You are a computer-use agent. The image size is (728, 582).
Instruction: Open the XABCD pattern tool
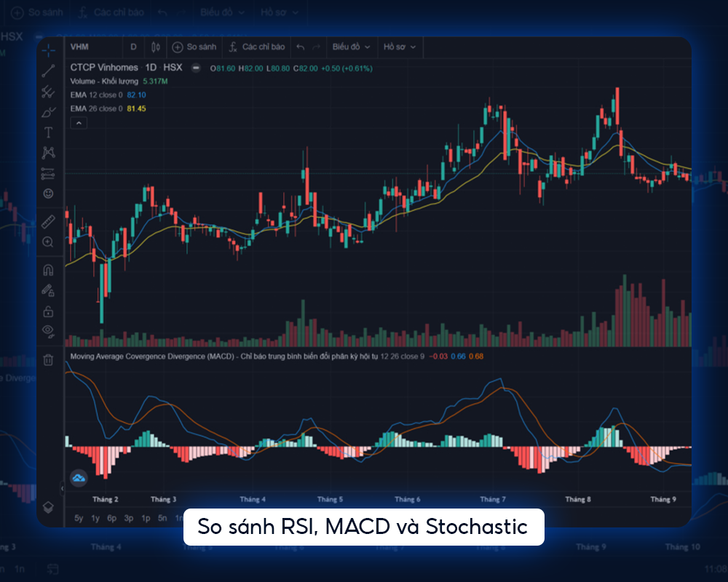tap(50, 153)
